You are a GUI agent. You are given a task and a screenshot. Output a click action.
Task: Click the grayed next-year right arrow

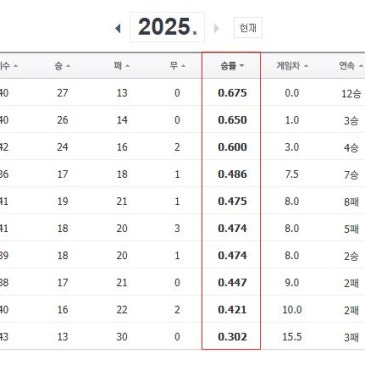click(216, 28)
